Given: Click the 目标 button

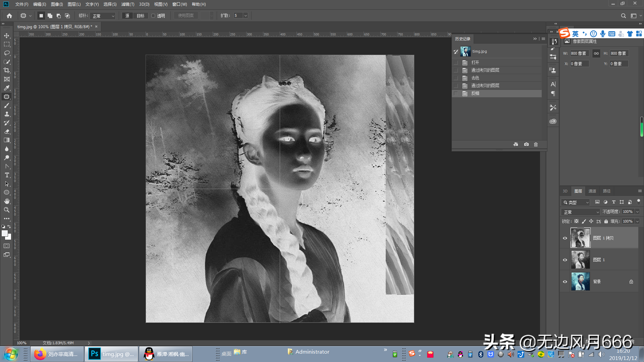Looking at the screenshot, I should coord(141,16).
